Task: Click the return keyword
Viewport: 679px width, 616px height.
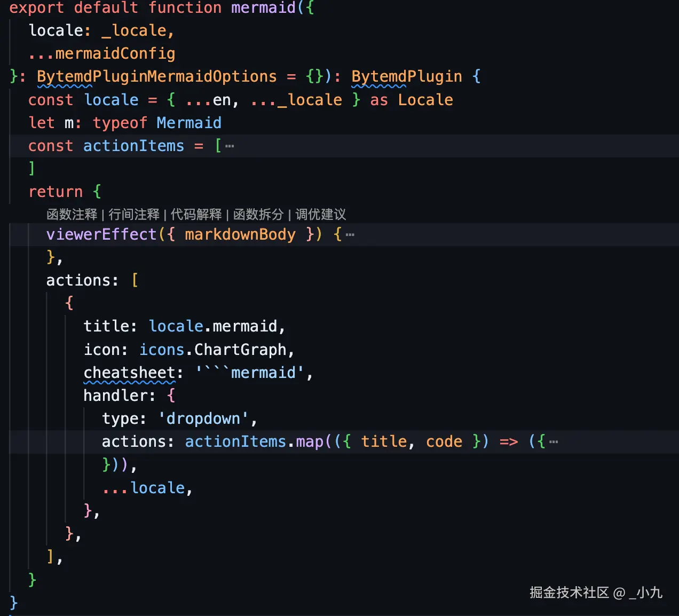Action: [56, 192]
